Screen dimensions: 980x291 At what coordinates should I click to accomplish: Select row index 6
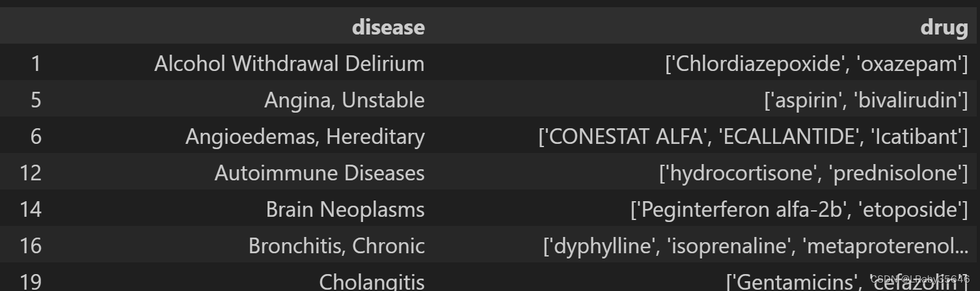tap(36, 137)
